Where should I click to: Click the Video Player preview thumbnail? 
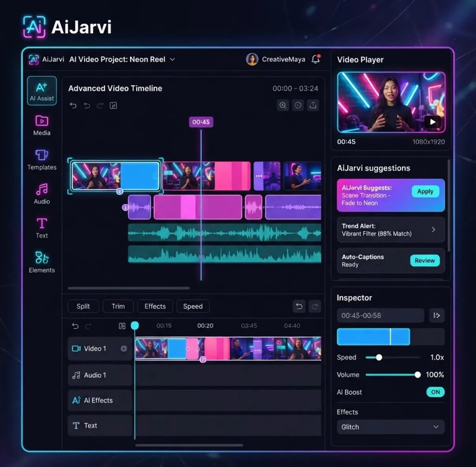pos(391,102)
